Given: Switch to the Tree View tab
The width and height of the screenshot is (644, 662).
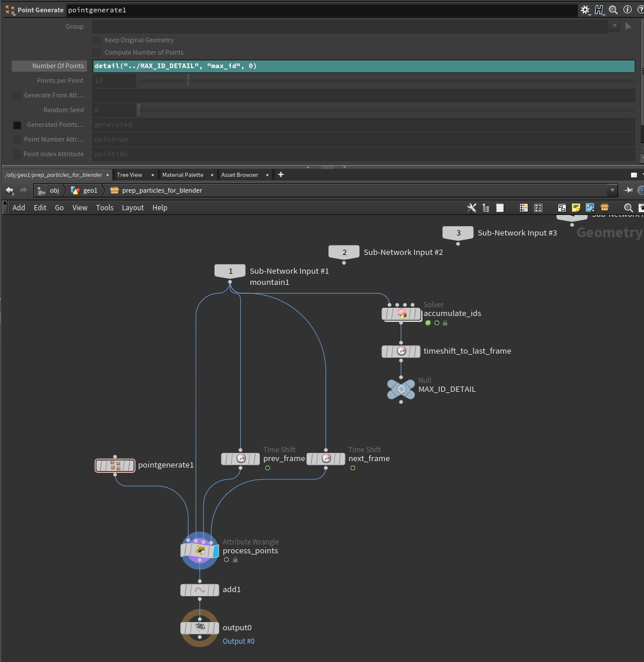Looking at the screenshot, I should pyautogui.click(x=129, y=175).
